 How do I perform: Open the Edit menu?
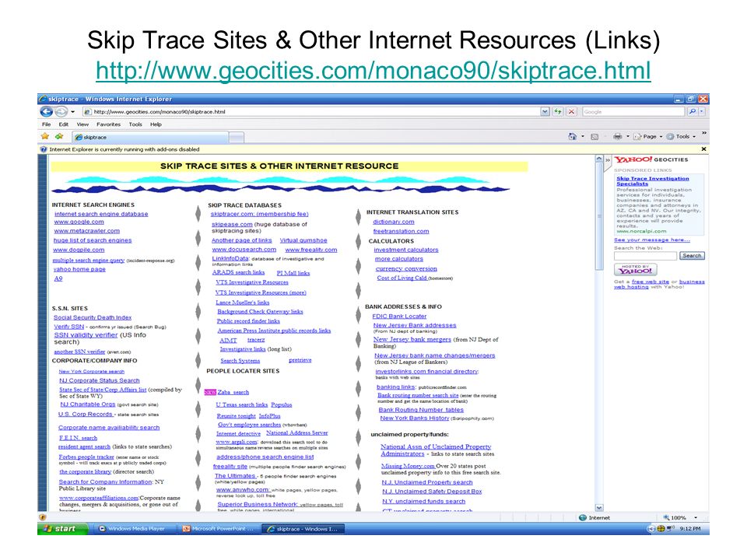point(63,124)
